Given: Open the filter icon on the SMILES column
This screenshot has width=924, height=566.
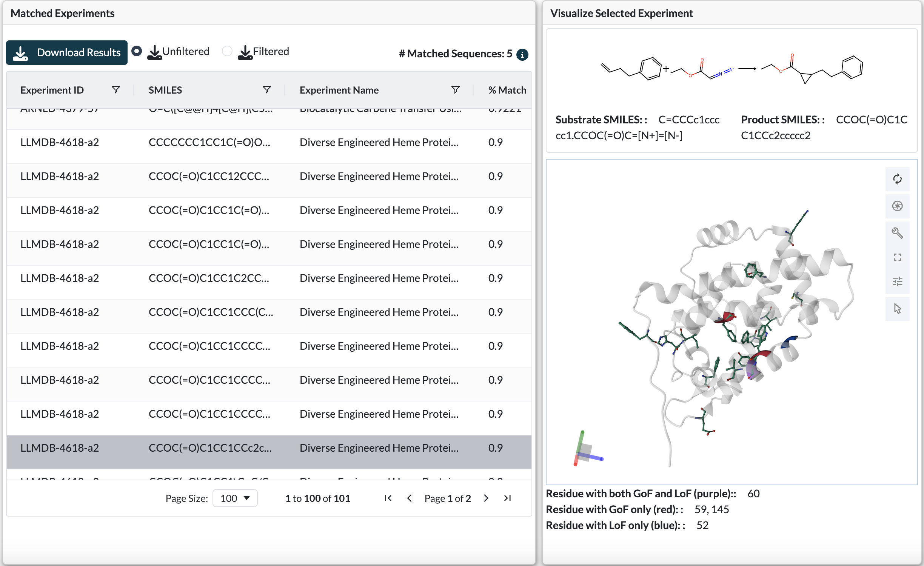Looking at the screenshot, I should point(266,90).
